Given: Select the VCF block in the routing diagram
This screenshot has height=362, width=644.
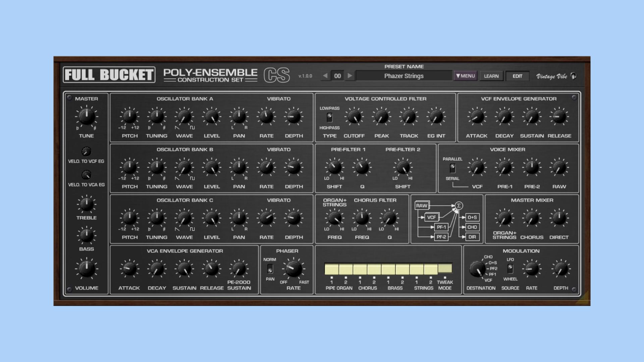Looking at the screenshot, I should point(432,217).
